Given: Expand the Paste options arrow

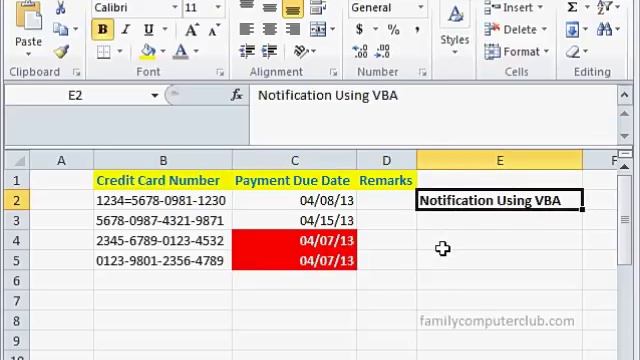Looking at the screenshot, I should [x=28, y=54].
